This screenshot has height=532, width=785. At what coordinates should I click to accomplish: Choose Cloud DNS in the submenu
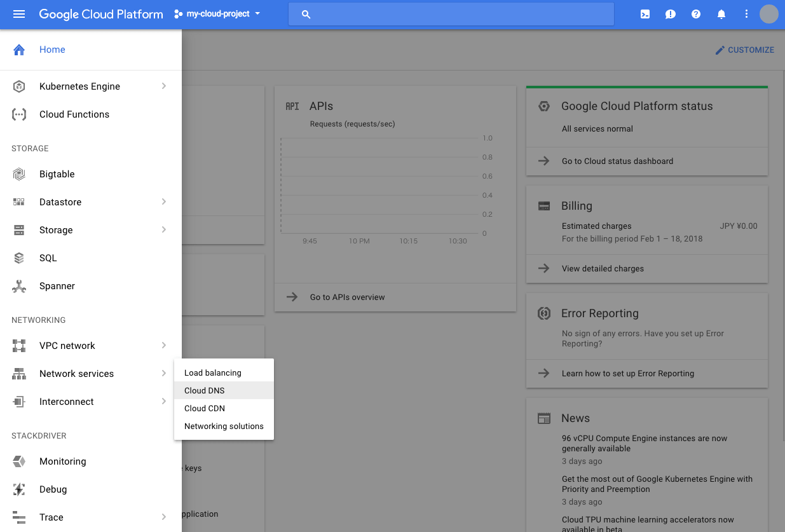[224, 390]
